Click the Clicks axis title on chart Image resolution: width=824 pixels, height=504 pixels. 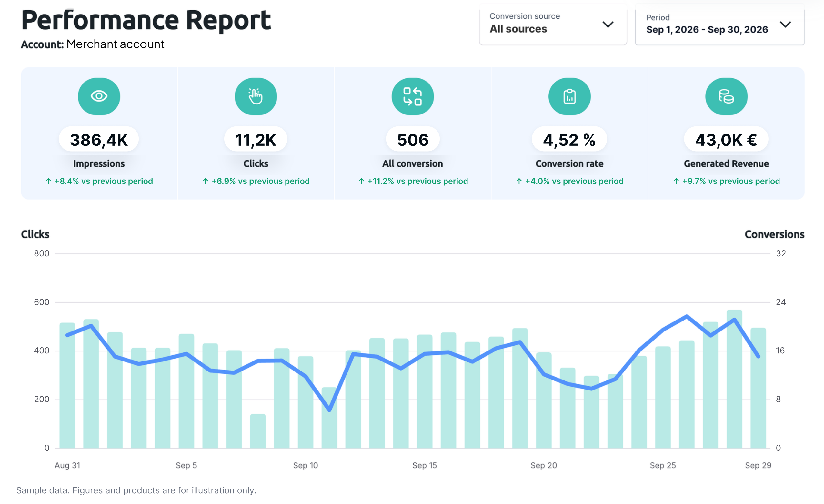35,234
